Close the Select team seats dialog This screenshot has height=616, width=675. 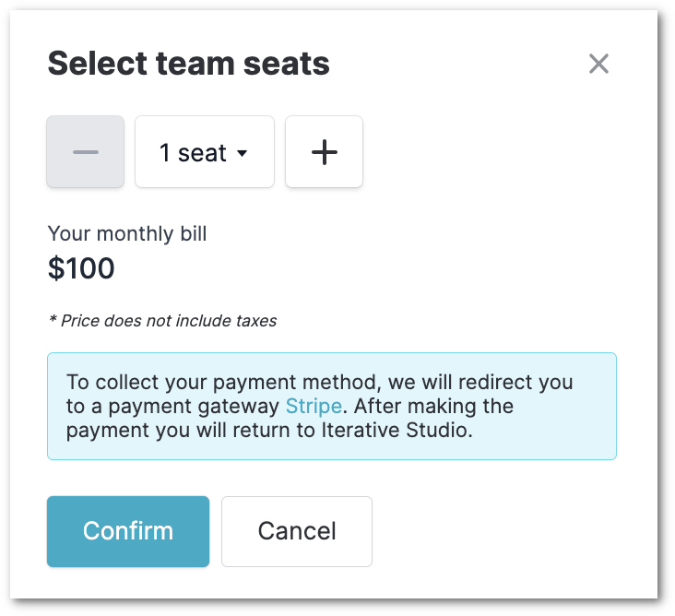[598, 64]
